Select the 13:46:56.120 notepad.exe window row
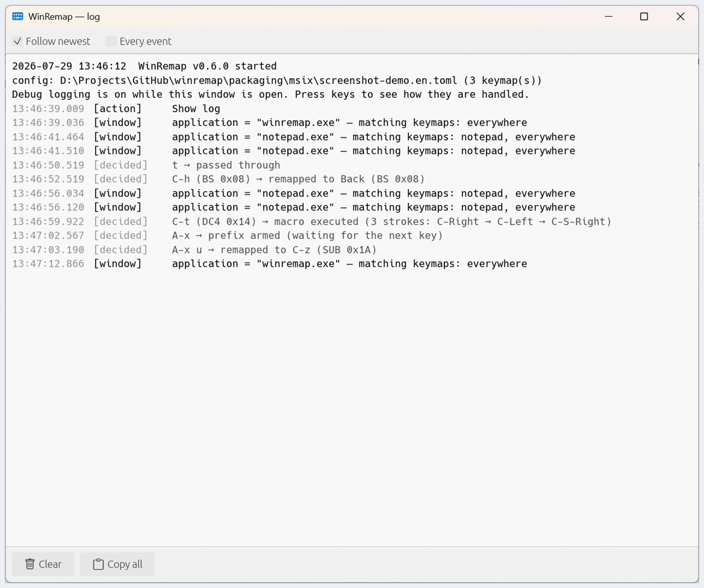 tap(294, 207)
